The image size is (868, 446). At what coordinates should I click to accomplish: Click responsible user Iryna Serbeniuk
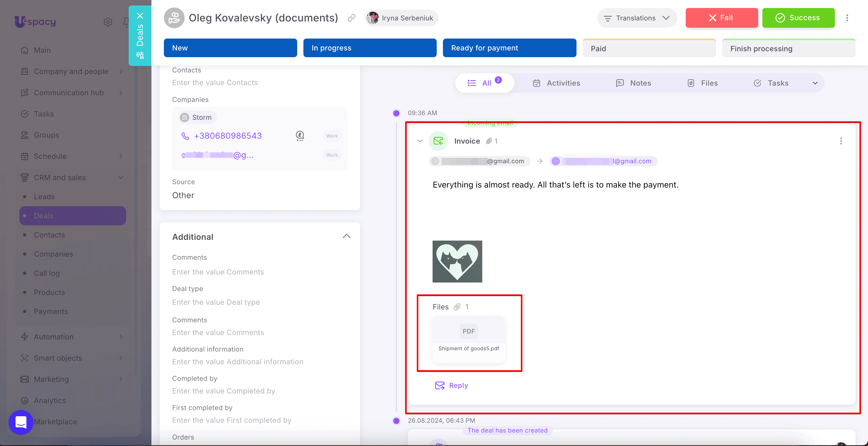(401, 18)
